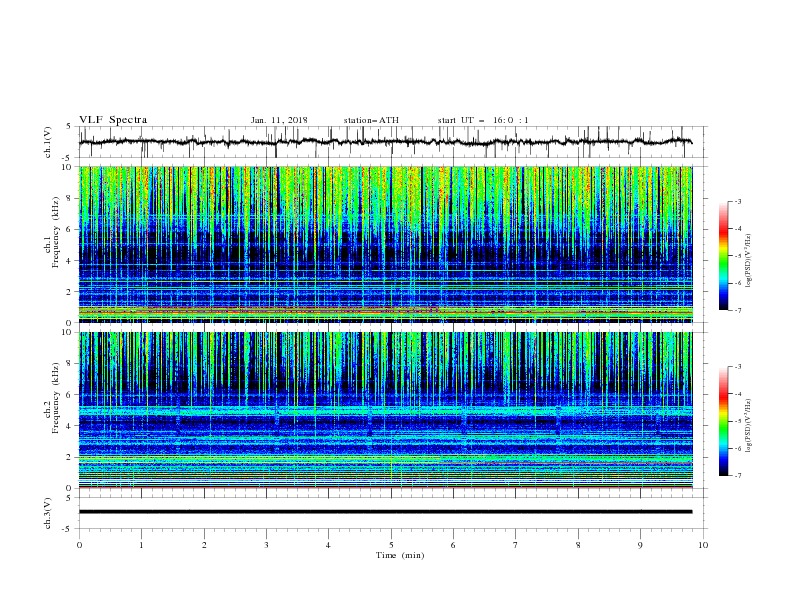Screen dimensions: 792x612
Task: Click the "-7" label on ch.1 color bar
Action: 737,310
